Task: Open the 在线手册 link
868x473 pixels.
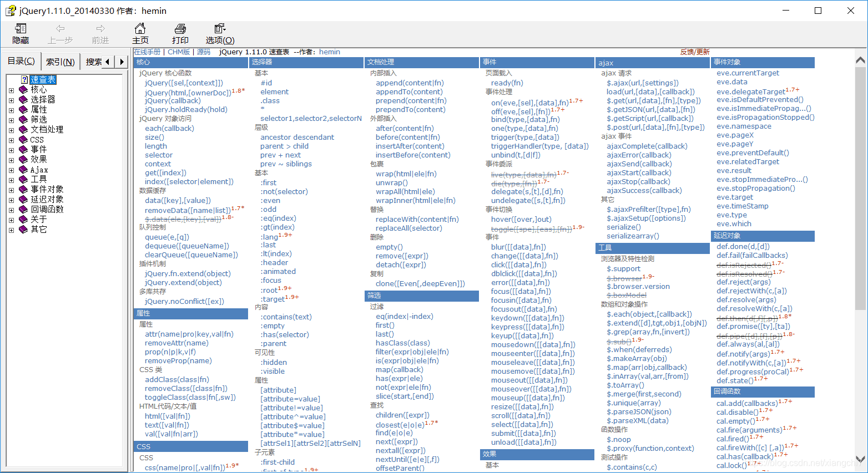Action: click(x=147, y=52)
